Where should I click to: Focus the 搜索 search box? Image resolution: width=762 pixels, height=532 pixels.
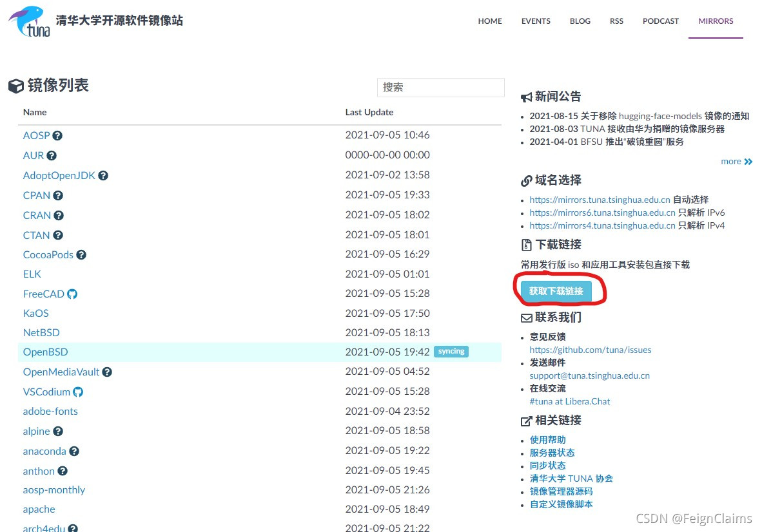click(x=441, y=88)
